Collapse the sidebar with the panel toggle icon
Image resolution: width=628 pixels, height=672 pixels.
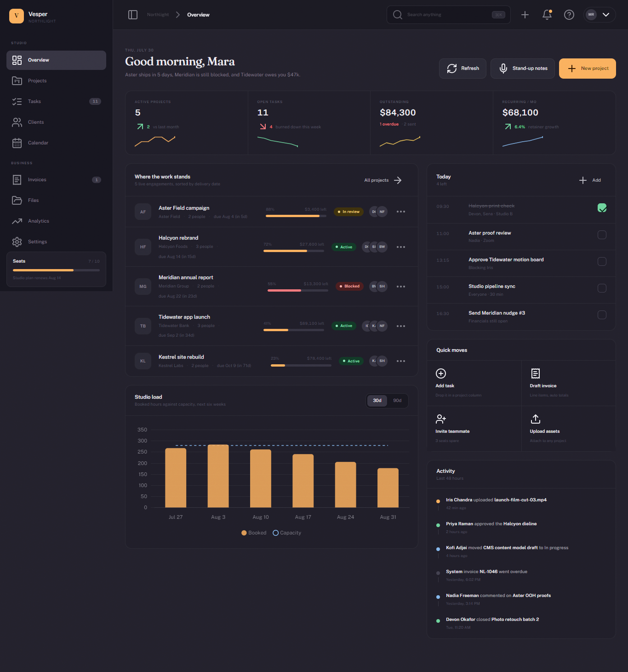pos(133,15)
